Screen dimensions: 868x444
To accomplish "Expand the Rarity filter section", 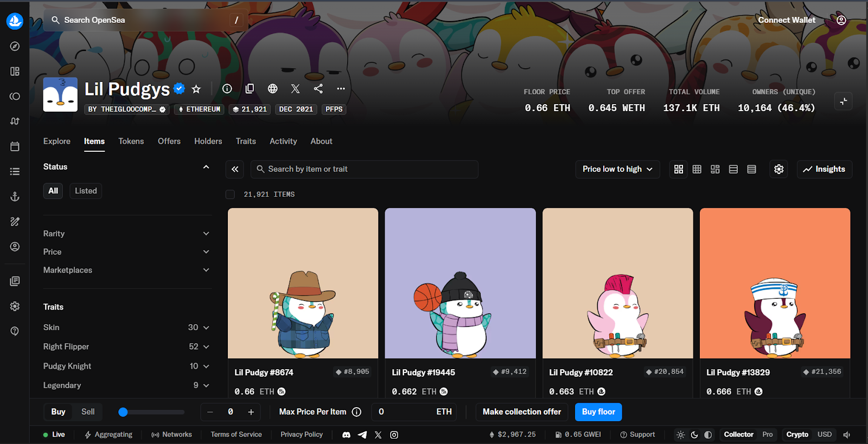I will coord(126,234).
